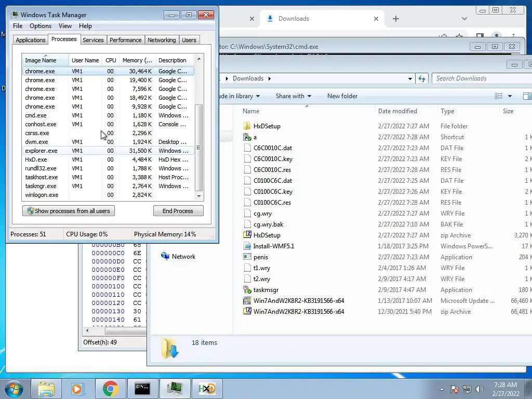Select the Microsoft Update package icon
The height and width of the screenshot is (399, 532).
[247, 301]
